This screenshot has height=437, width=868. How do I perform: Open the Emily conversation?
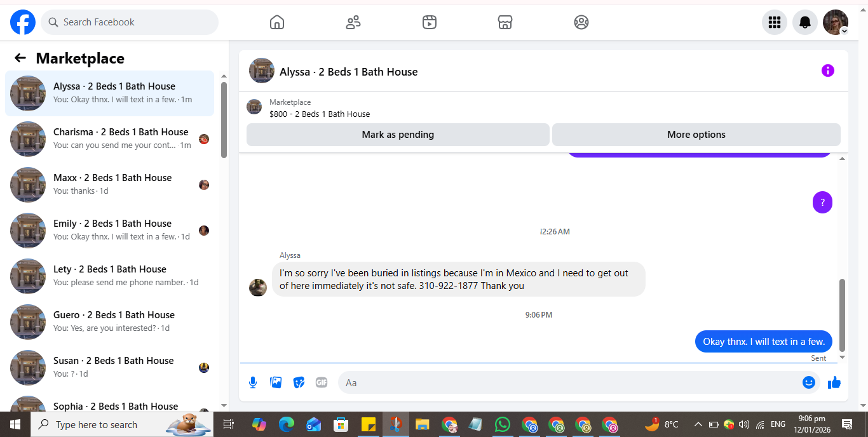pos(109,231)
